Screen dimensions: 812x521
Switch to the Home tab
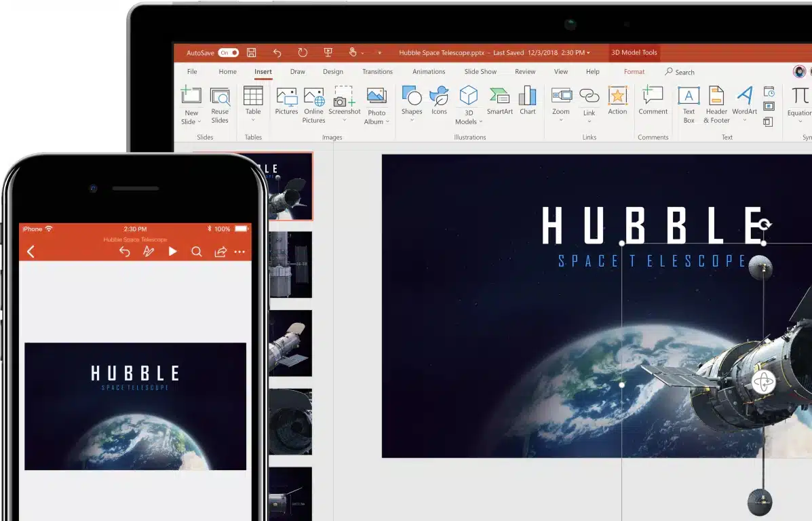pos(227,71)
